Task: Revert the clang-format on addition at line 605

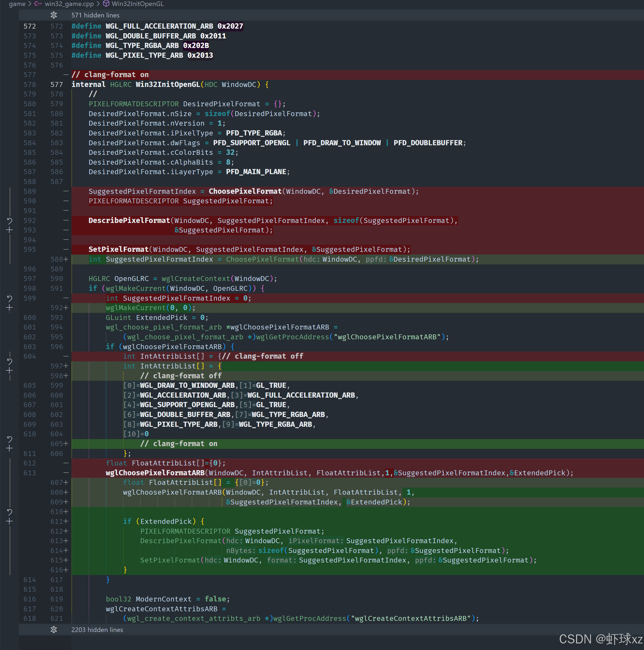Action: (x=10, y=439)
